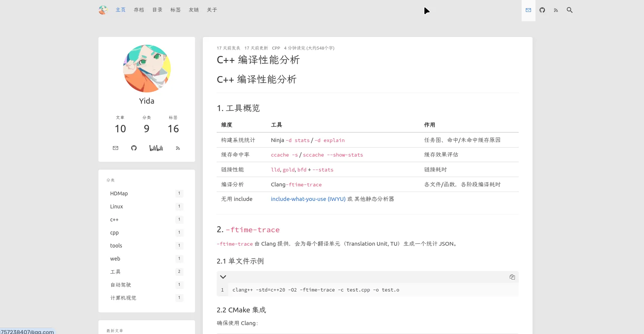Image resolution: width=644 pixels, height=334 pixels.
Task: Open the CPP category tag on post
Action: [x=276, y=48]
